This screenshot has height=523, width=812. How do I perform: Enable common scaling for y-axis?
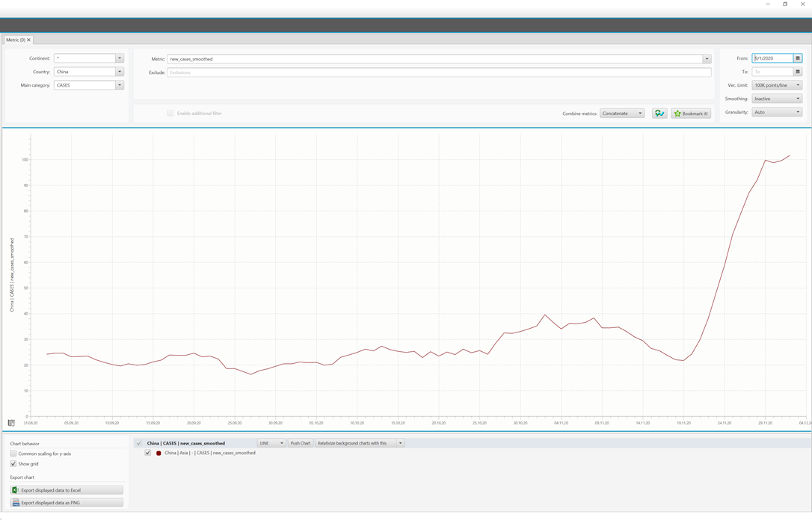[x=13, y=454]
